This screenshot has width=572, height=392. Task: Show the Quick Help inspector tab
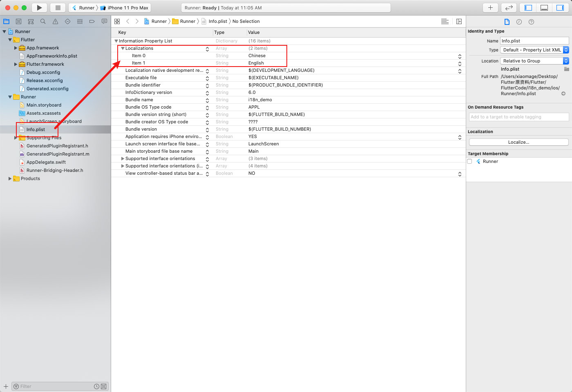pos(531,22)
